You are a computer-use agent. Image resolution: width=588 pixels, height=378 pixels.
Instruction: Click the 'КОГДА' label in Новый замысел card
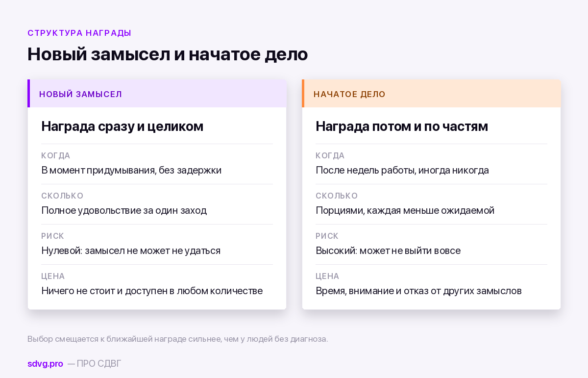point(56,156)
